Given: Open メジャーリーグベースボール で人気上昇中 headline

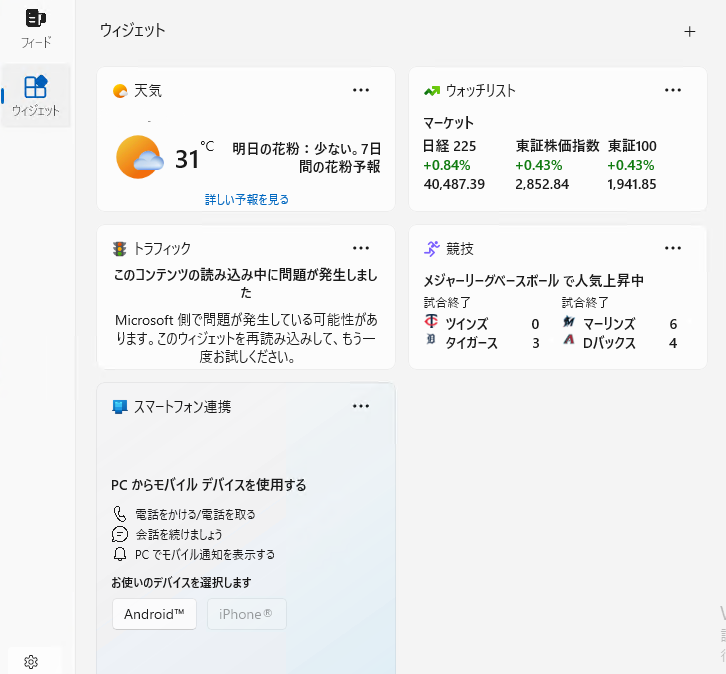Looking at the screenshot, I should click(533, 281).
